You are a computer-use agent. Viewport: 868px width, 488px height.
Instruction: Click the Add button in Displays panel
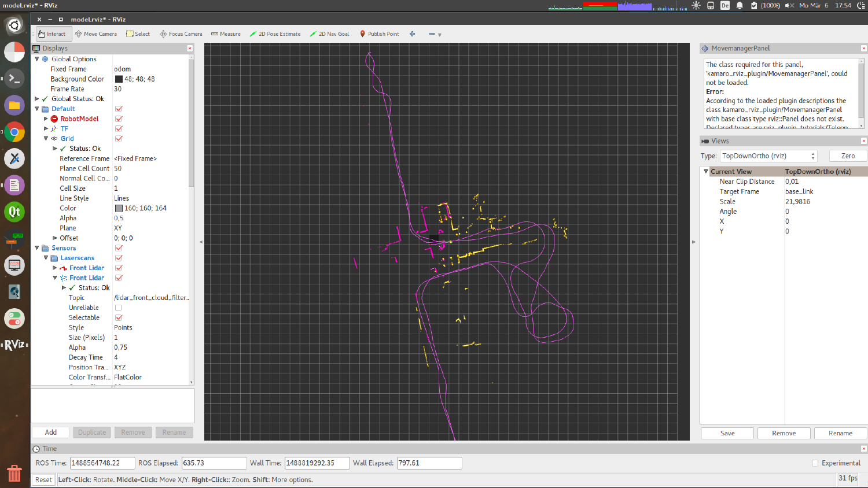pos(50,432)
